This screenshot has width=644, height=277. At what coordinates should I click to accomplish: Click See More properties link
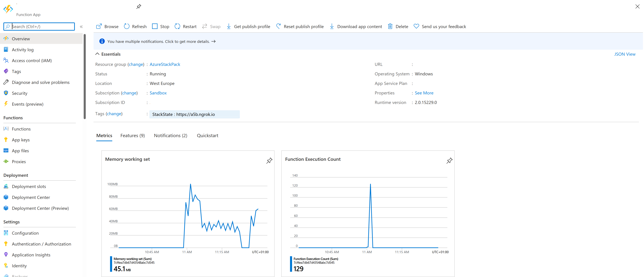pyautogui.click(x=424, y=93)
